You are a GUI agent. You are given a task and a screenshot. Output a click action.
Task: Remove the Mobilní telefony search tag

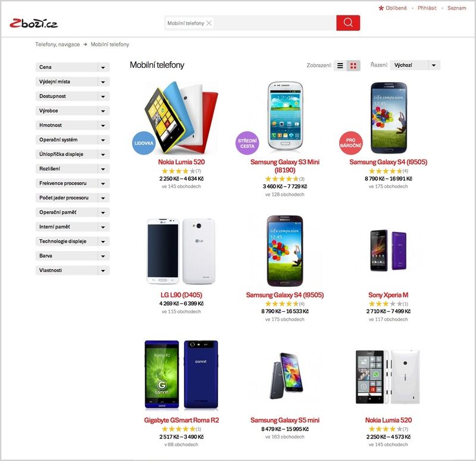pos(209,23)
